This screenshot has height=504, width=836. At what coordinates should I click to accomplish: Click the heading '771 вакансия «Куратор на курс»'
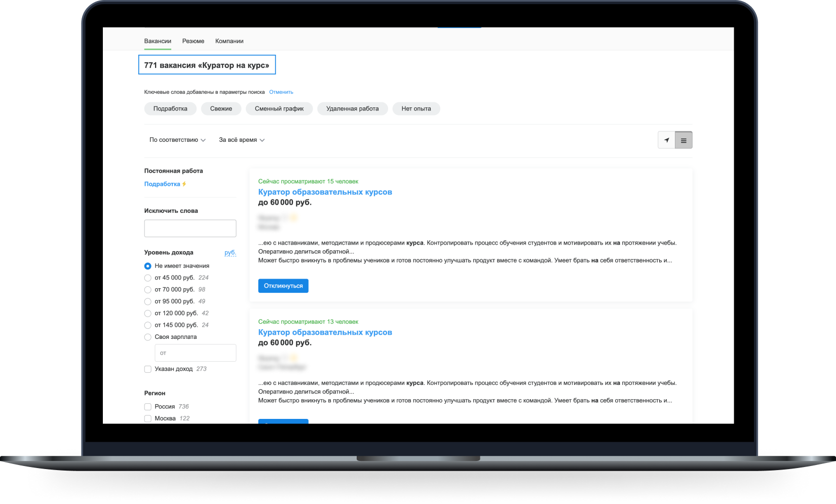(207, 65)
